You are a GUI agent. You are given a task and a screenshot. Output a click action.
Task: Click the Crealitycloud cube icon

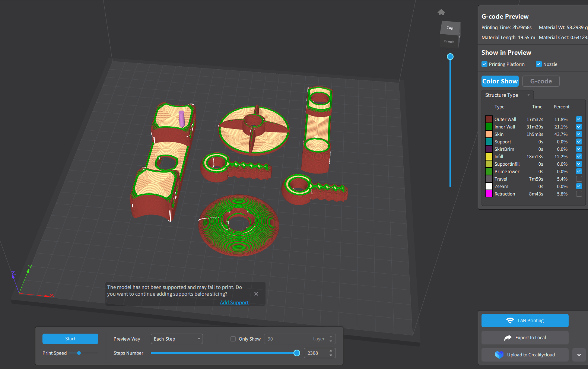(x=499, y=355)
